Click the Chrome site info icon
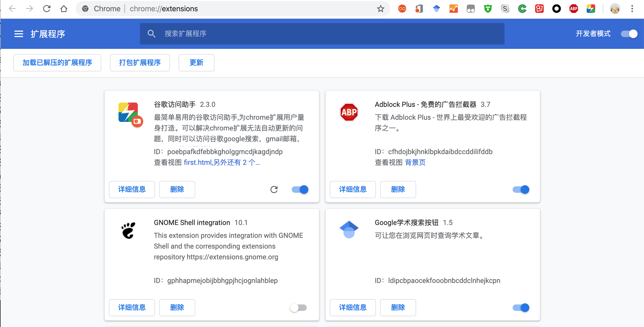Viewport: 644px width, 327px height. [85, 9]
